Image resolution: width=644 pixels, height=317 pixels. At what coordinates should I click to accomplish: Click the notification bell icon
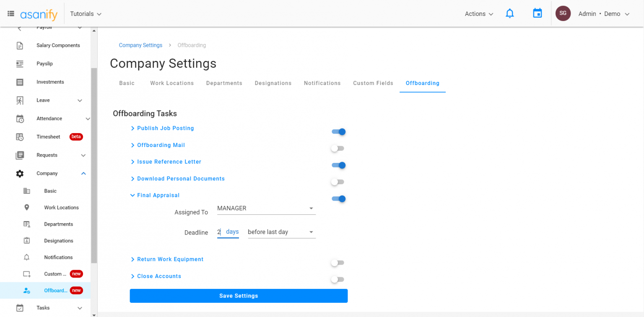pyautogui.click(x=509, y=13)
